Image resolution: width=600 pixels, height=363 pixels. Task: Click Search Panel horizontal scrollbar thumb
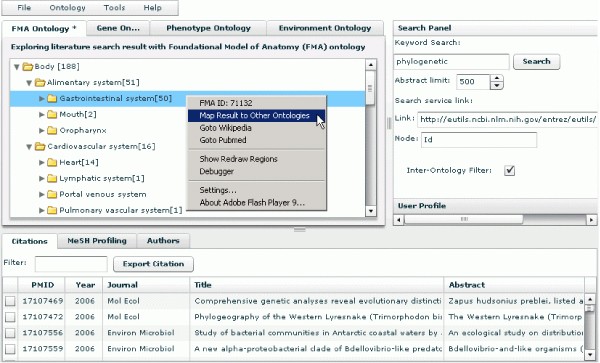tap(464, 220)
